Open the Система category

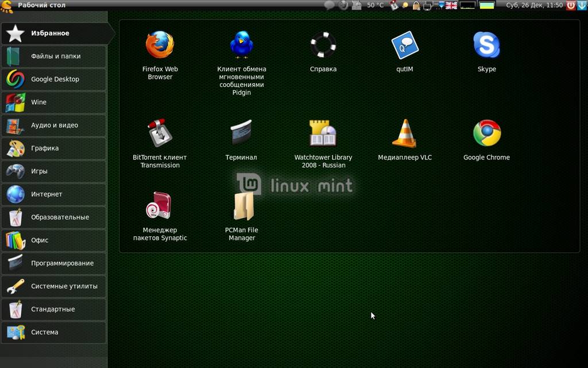[53, 332]
